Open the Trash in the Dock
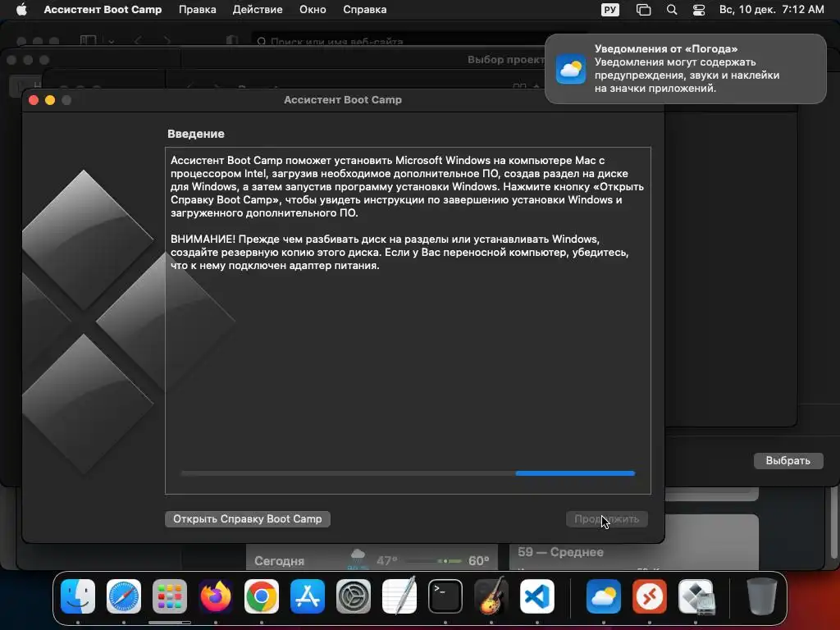 click(762, 596)
